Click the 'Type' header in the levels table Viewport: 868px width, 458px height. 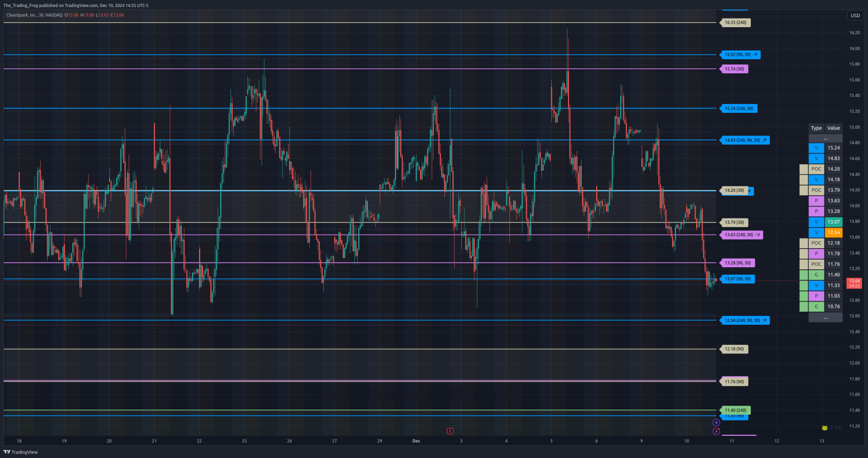pos(816,128)
